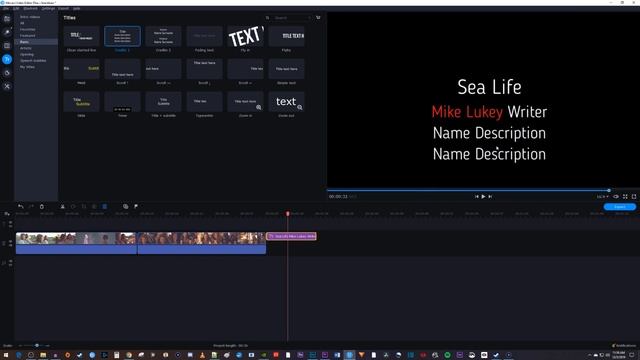Open the Stickers tab icon
Image resolution: width=640 pixels, height=360 pixels.
point(7,73)
